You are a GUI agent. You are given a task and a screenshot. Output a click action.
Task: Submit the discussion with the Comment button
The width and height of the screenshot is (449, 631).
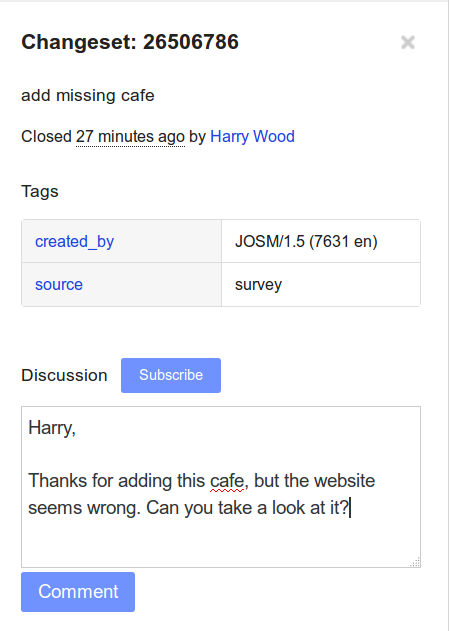point(78,592)
